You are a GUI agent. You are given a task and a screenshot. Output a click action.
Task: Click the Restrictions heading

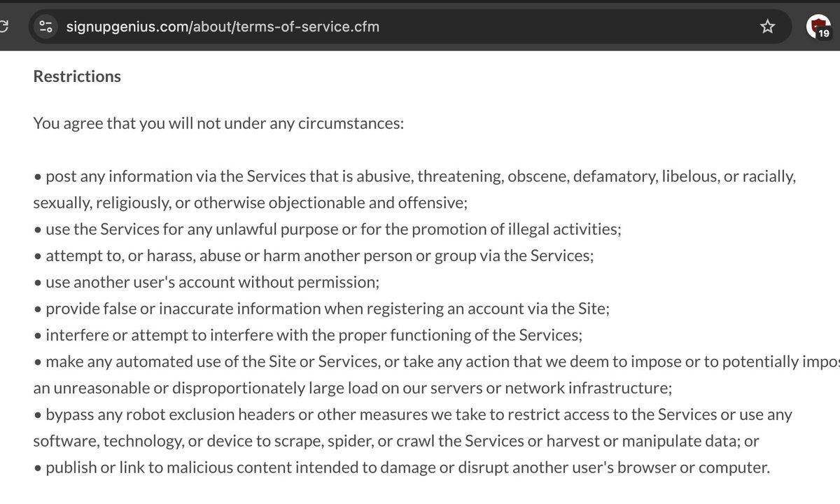(77, 76)
